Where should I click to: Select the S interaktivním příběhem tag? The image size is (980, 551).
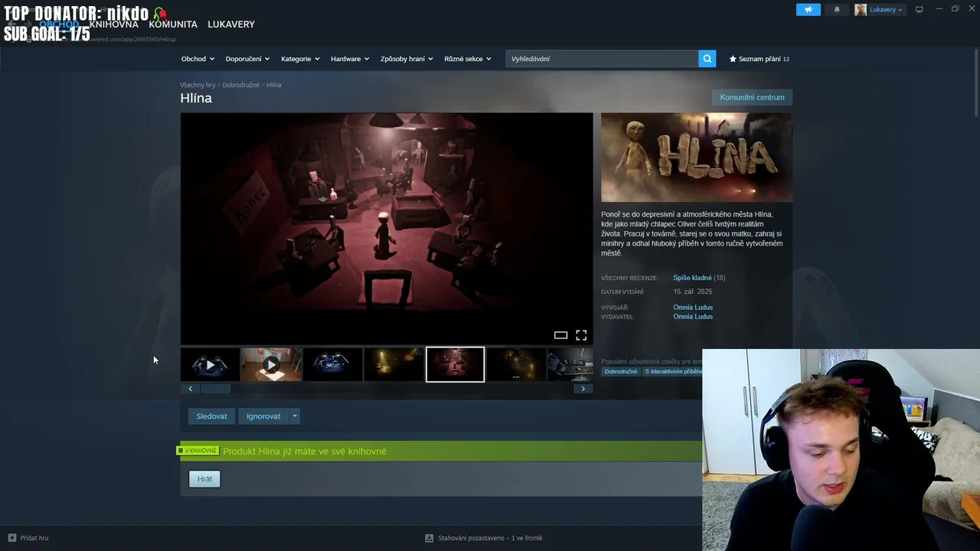673,372
